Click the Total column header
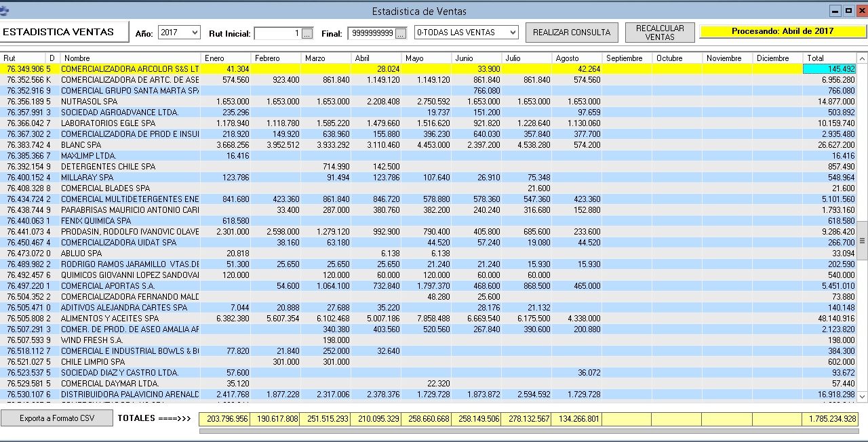 [x=827, y=58]
